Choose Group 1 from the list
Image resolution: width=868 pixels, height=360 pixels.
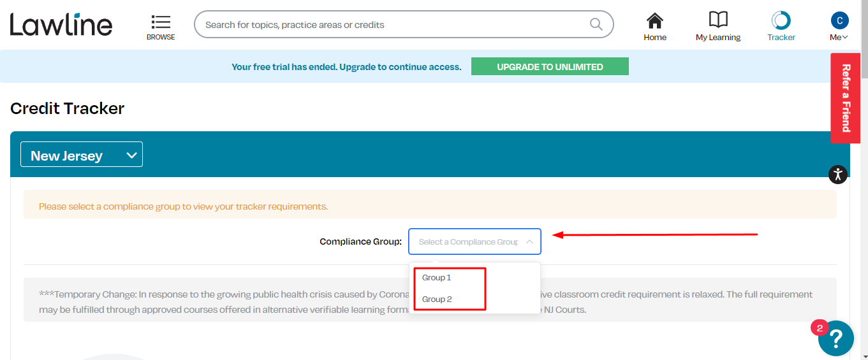[437, 278]
